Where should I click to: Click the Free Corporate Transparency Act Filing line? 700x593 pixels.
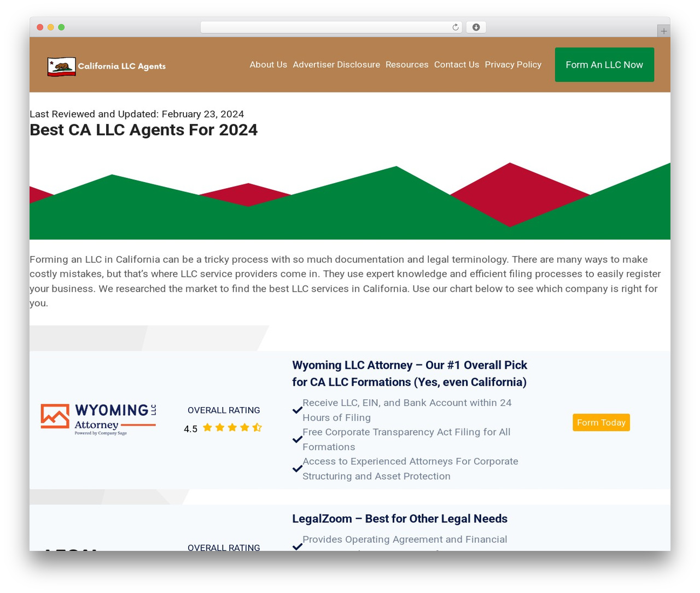point(406,439)
